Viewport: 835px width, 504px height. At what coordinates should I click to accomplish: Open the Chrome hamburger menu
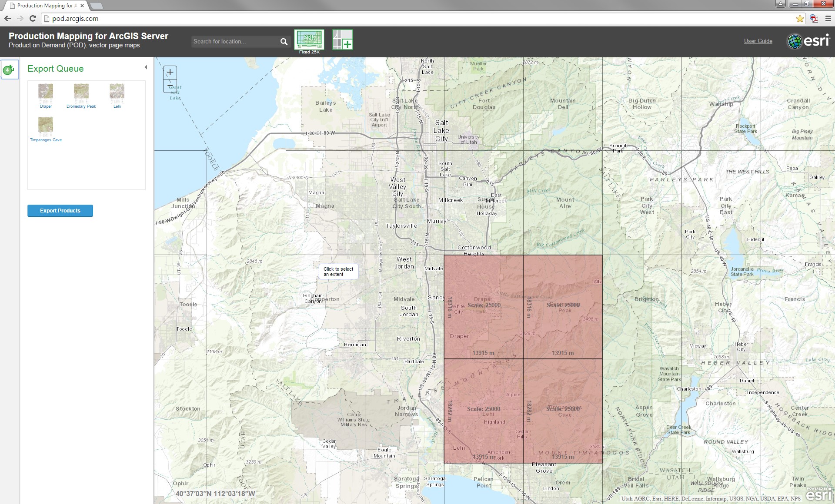(828, 19)
